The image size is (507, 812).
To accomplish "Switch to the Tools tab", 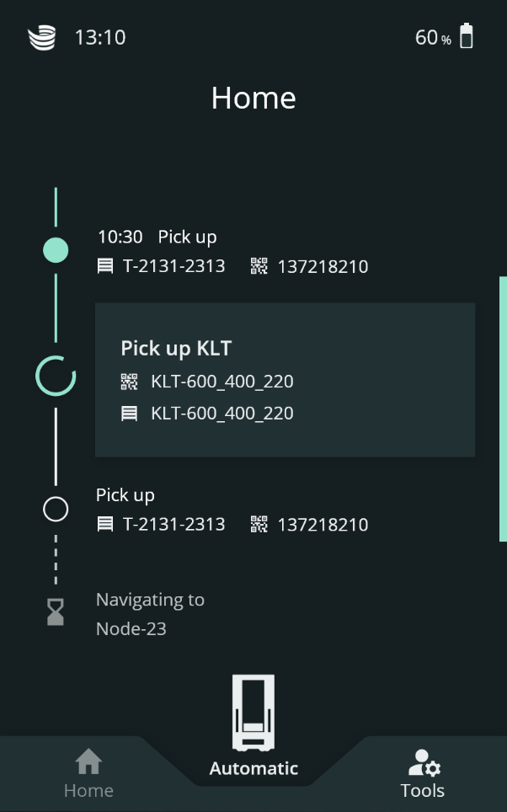I will coord(423,774).
